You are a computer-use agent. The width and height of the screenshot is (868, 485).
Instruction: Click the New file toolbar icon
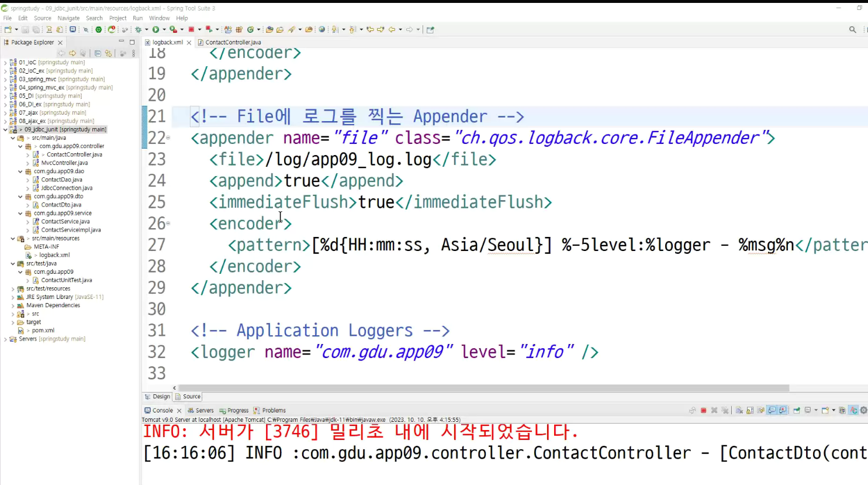point(8,29)
